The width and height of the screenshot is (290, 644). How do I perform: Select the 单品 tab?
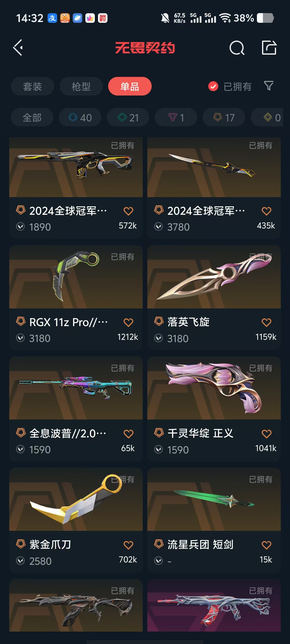coord(130,86)
